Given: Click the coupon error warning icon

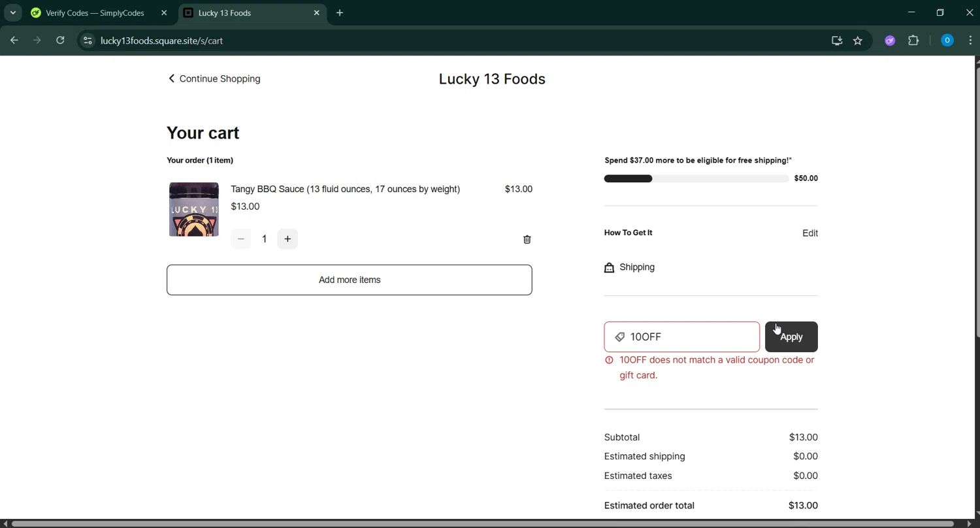Looking at the screenshot, I should (x=609, y=360).
